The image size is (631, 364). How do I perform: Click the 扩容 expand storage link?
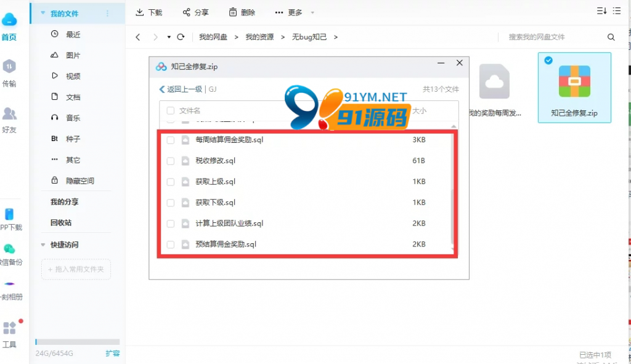click(113, 353)
